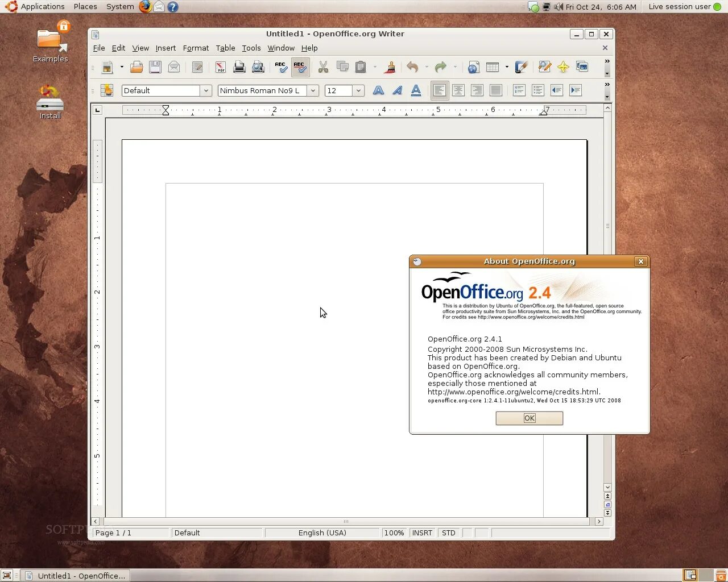Expand the formatting toolbar overflow chevron

point(607,84)
